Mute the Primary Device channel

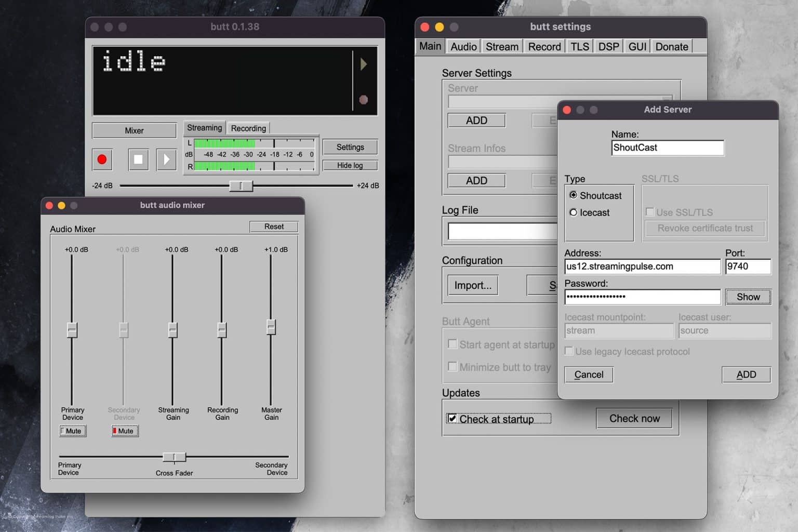click(72, 431)
